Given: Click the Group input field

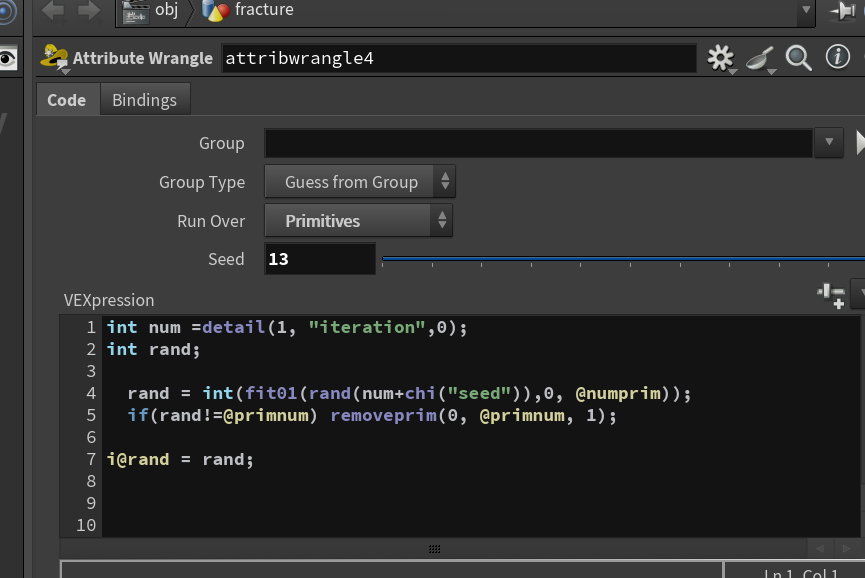Looking at the screenshot, I should tap(538, 143).
